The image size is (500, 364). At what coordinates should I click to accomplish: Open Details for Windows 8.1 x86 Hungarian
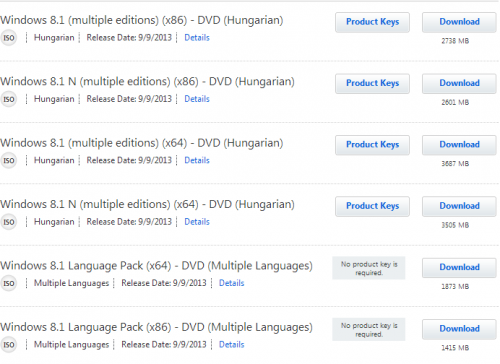[197, 38]
